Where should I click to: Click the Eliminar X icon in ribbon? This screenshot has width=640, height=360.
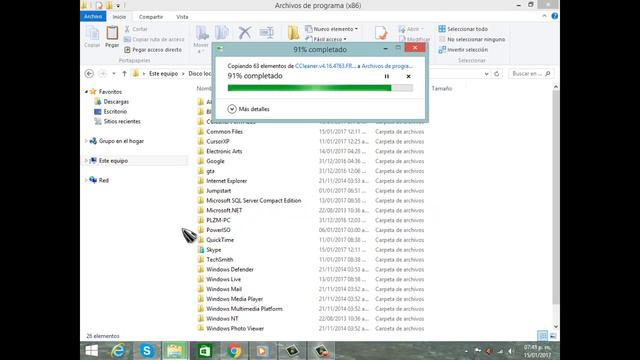244,33
